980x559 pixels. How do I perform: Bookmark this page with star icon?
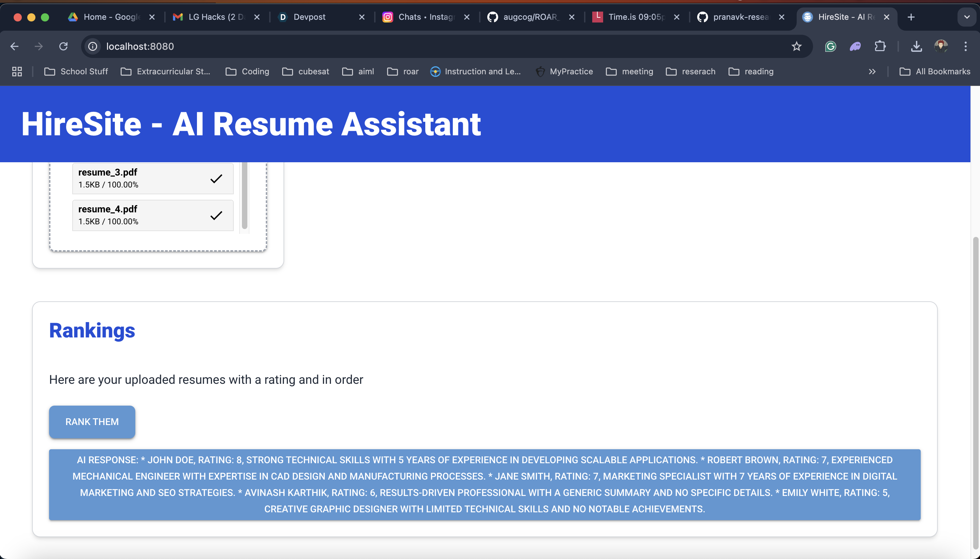point(797,46)
